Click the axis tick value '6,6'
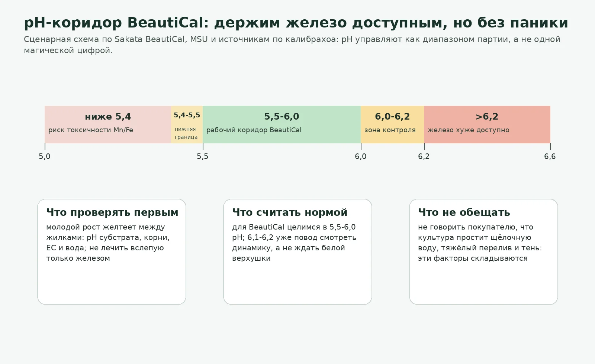Screen dimensions: 595x364 pos(550,156)
